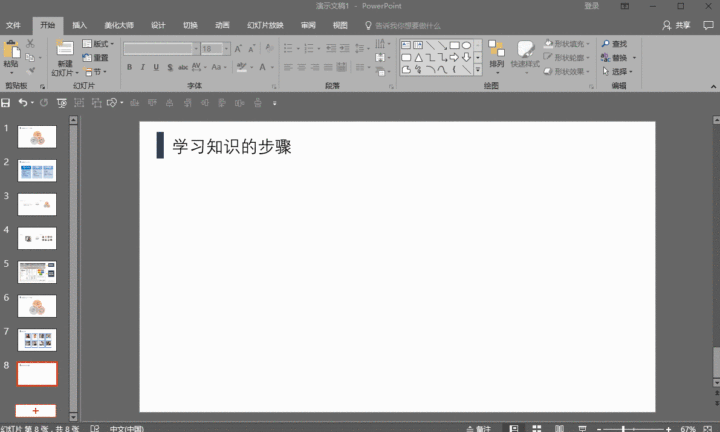Screen dimensions: 720x432
Task: Click the Share button
Action: coord(676,25)
